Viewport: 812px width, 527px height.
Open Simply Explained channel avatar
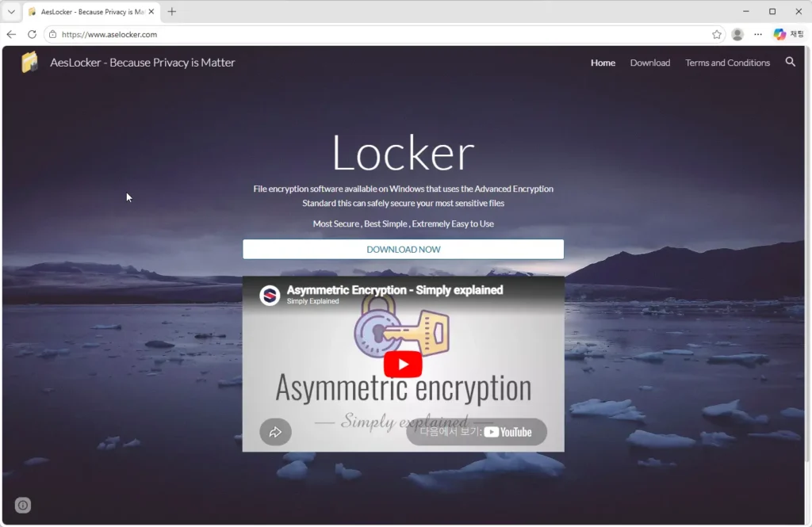[270, 295]
